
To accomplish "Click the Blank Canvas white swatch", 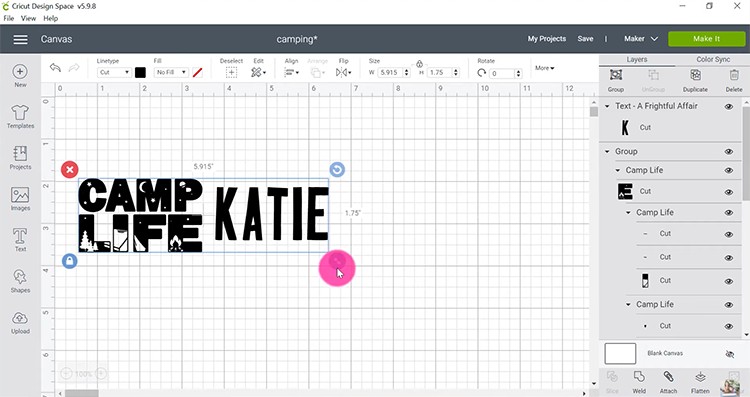I will [620, 354].
